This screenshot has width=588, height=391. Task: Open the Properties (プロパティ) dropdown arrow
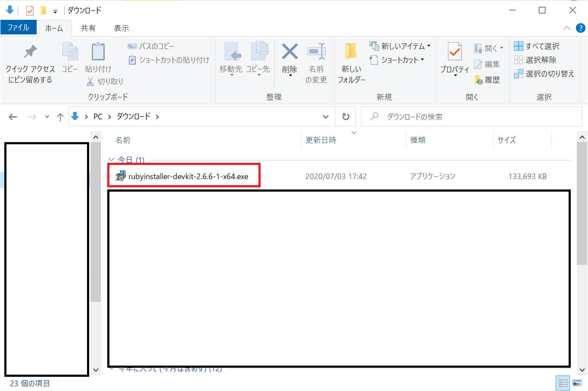tap(455, 76)
